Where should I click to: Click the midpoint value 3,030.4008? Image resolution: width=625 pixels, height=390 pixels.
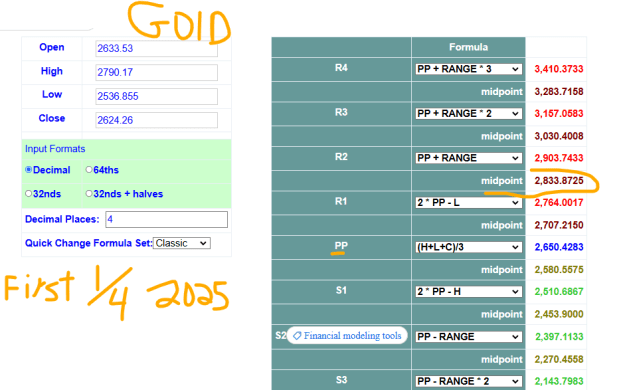pyautogui.click(x=559, y=136)
